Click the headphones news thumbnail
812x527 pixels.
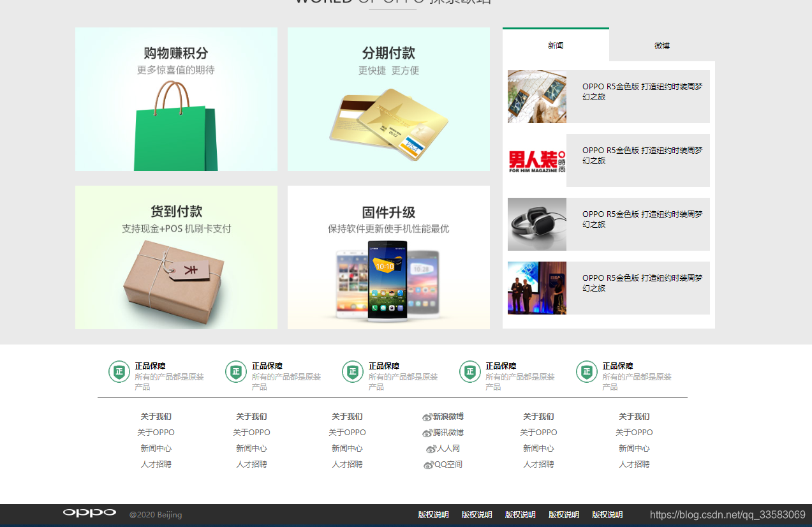[536, 224]
